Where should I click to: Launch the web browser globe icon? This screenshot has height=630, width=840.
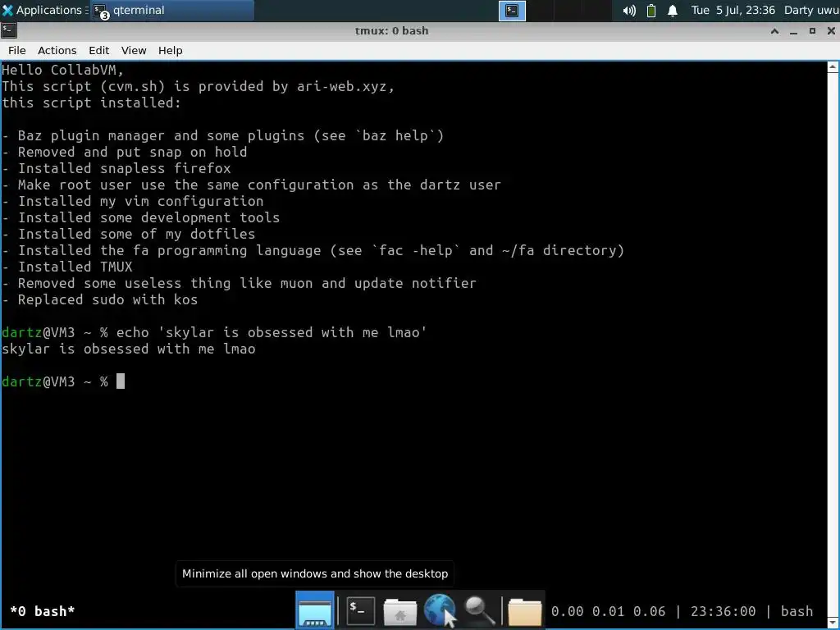[x=440, y=609]
